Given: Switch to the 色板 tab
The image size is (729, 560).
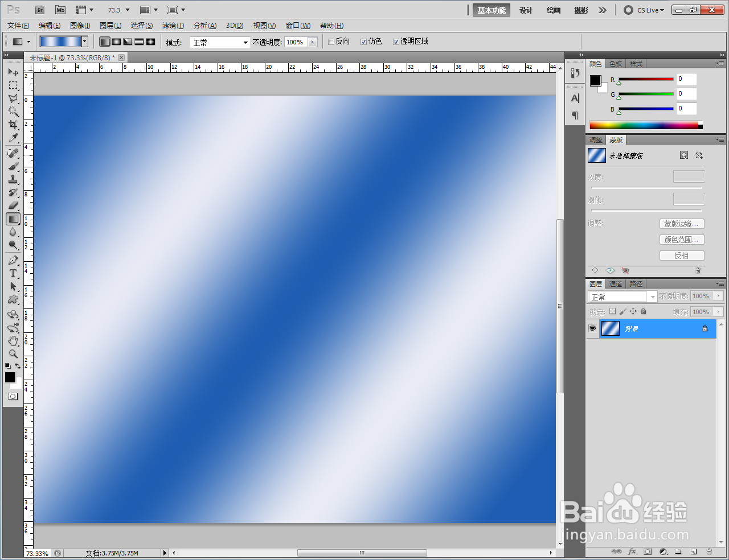Looking at the screenshot, I should coord(616,64).
